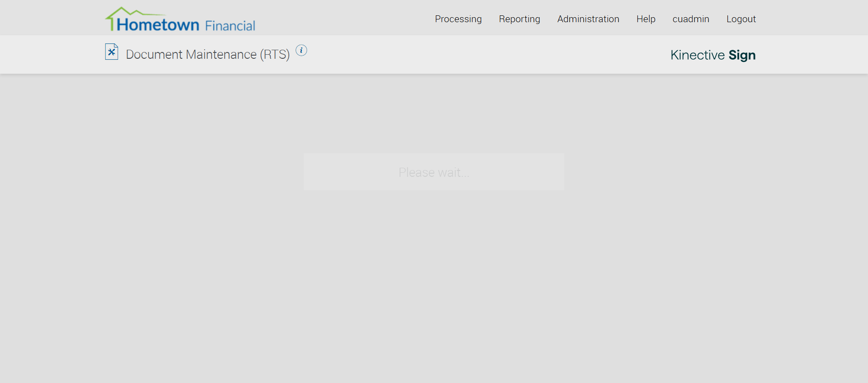Click the Kinective word in branding
The height and width of the screenshot is (383, 868).
point(698,55)
